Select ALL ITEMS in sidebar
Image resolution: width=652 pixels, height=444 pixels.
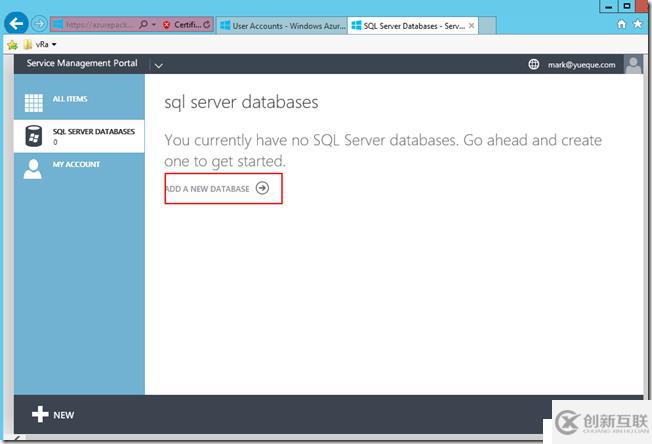pos(79,99)
